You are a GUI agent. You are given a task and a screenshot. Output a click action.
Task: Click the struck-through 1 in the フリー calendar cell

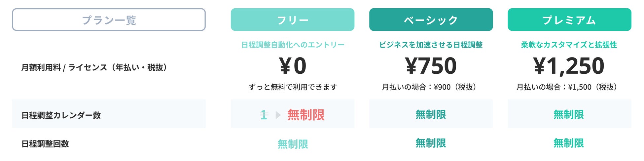tap(264, 115)
